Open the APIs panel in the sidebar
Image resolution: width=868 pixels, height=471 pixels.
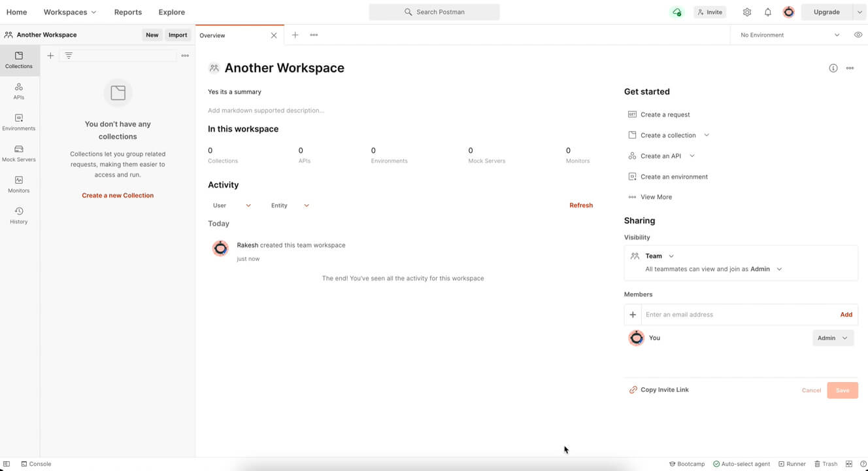click(x=18, y=91)
